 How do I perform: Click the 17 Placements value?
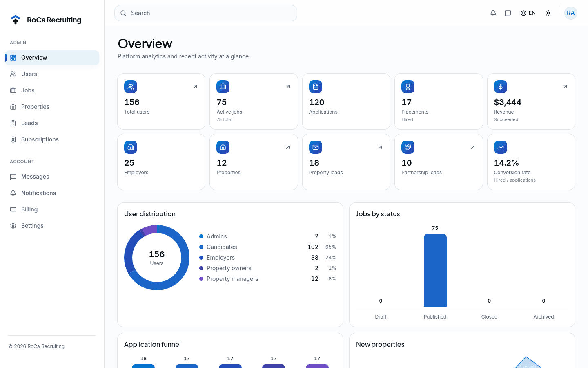[x=407, y=102]
